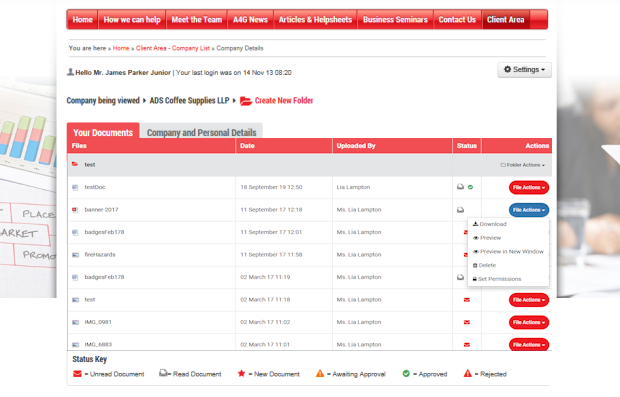This screenshot has height=397, width=620.
Task: Click unread envelope icon on IMG_0981 row
Action: tap(467, 322)
